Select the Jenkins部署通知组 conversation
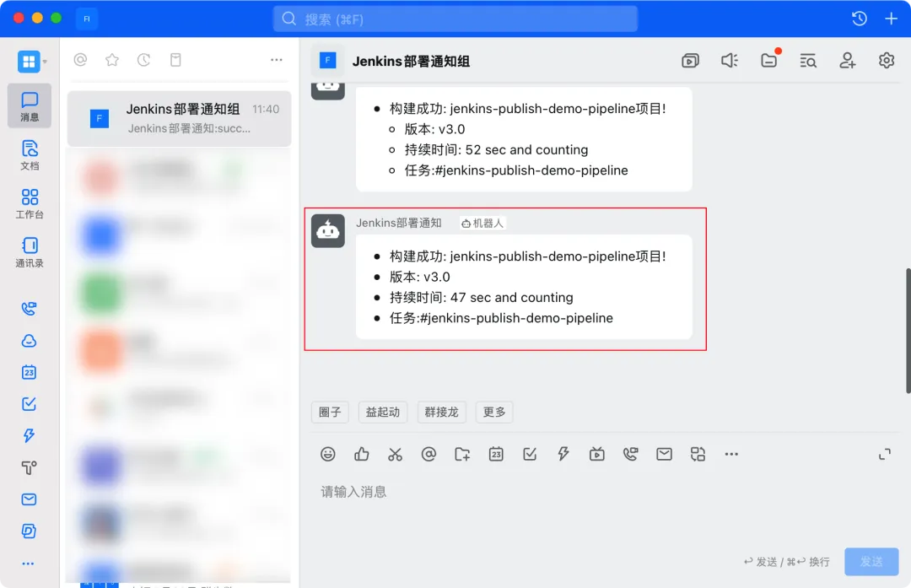 tap(179, 119)
